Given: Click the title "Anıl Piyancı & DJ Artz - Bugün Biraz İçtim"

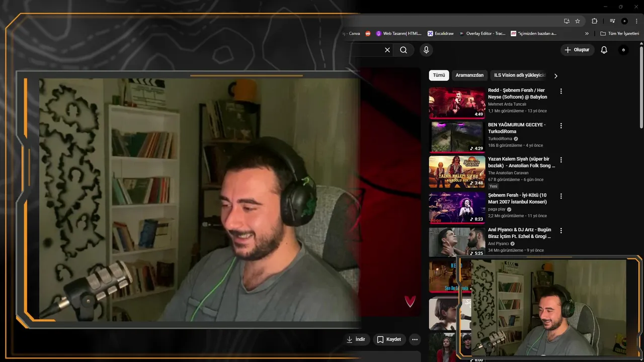Looking at the screenshot, I should [520, 233].
